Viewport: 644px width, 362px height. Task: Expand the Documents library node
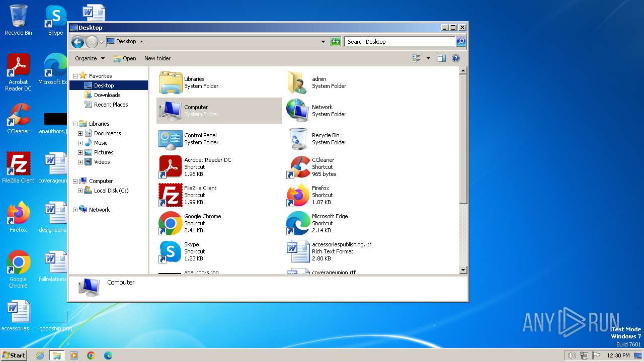tap(80, 133)
